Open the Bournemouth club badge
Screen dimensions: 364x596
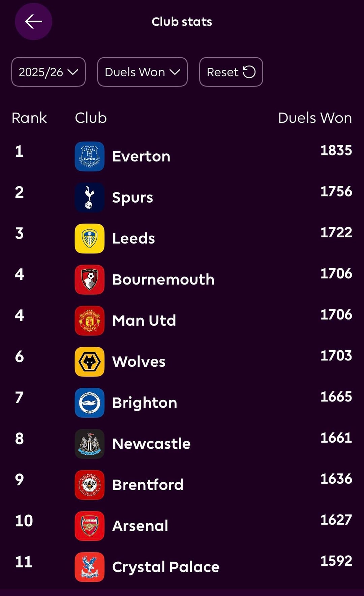point(89,279)
